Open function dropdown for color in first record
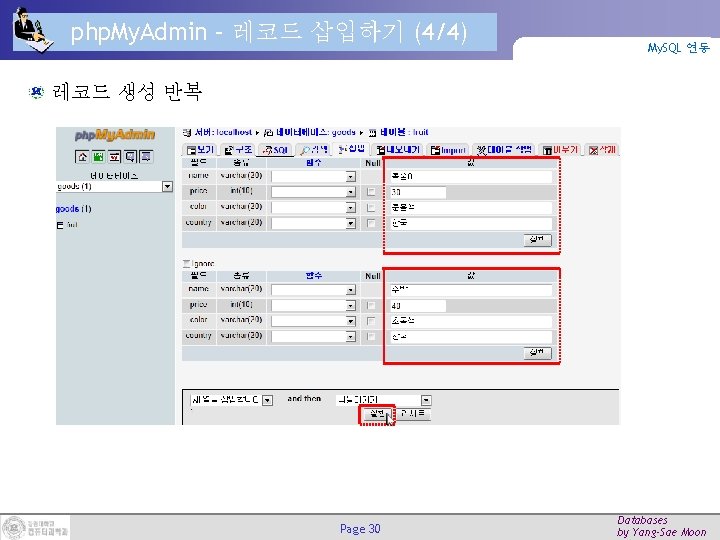 (x=314, y=208)
